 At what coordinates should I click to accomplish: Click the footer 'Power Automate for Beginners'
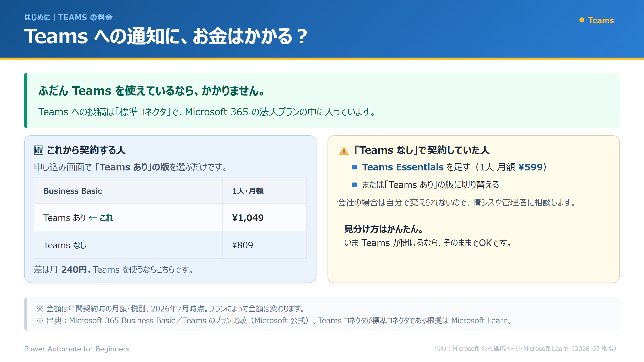tap(77, 349)
